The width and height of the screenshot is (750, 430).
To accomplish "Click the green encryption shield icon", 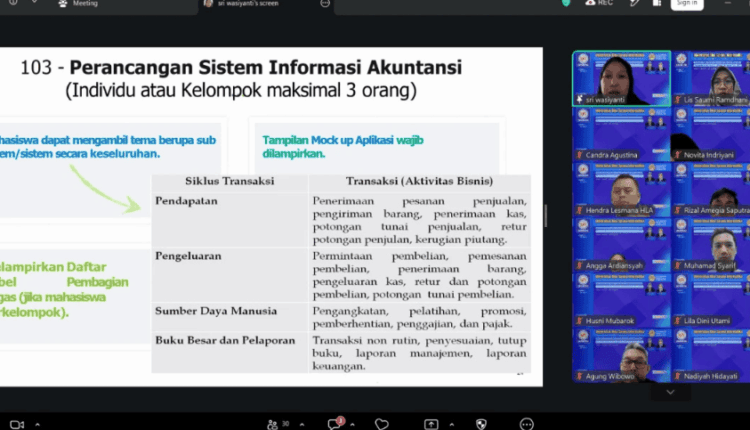I will (566, 3).
